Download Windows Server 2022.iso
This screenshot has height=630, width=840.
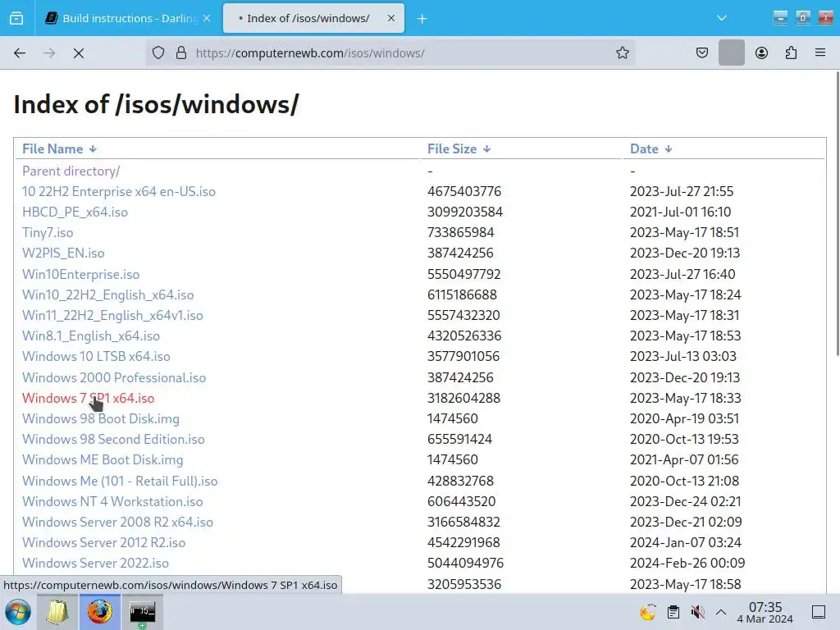(95, 563)
